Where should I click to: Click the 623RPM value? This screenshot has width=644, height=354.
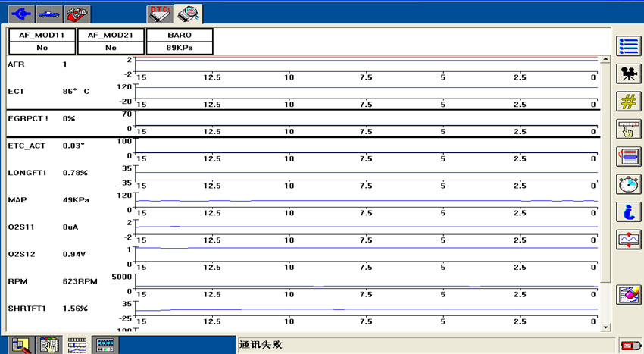[80, 281]
